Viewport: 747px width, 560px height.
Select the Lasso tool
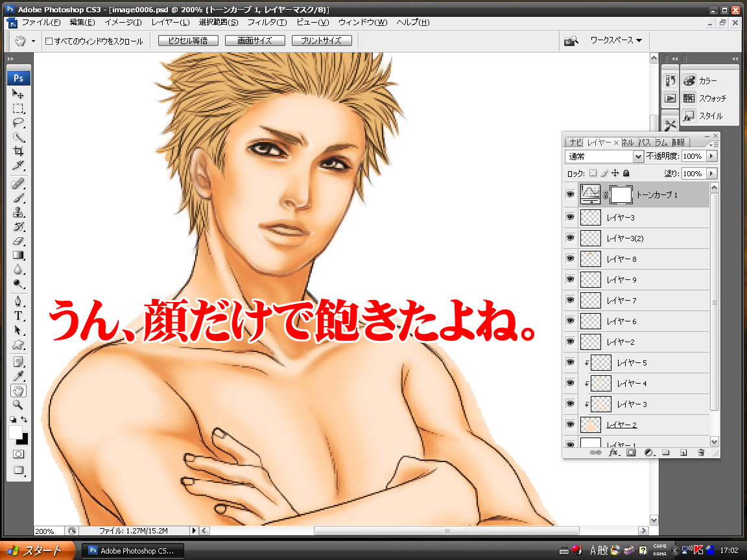point(19,122)
